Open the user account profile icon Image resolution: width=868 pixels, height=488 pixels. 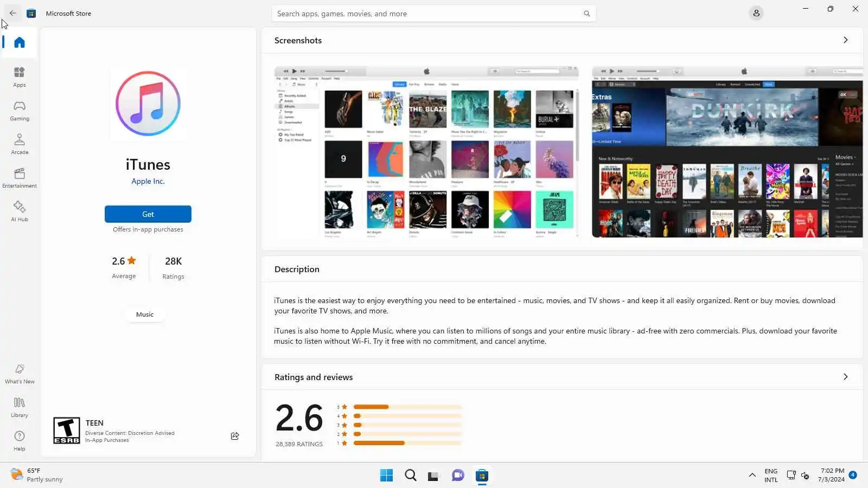coord(756,13)
